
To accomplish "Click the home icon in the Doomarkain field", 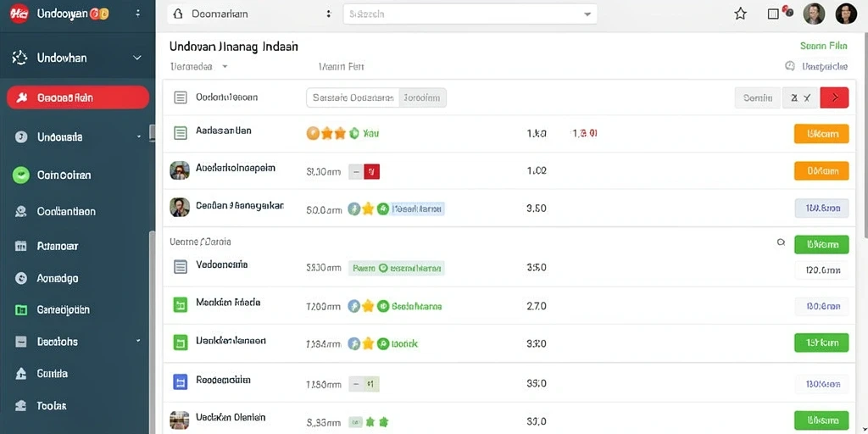I will [178, 14].
